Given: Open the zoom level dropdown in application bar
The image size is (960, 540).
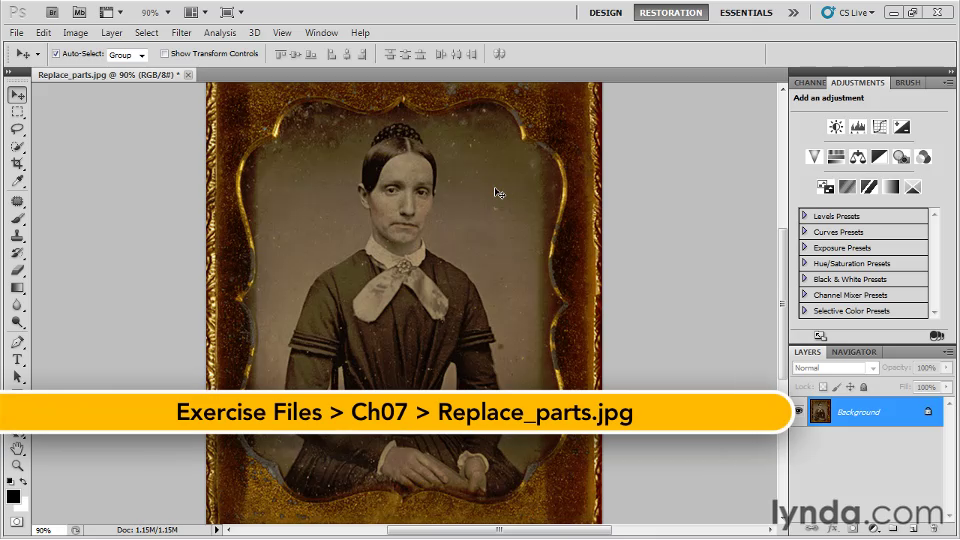Looking at the screenshot, I should [168, 12].
